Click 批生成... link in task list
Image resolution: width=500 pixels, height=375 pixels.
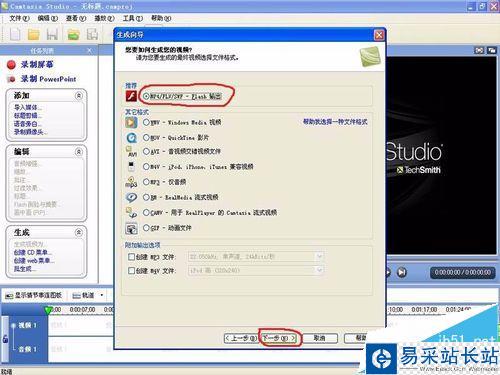[x=25, y=268]
